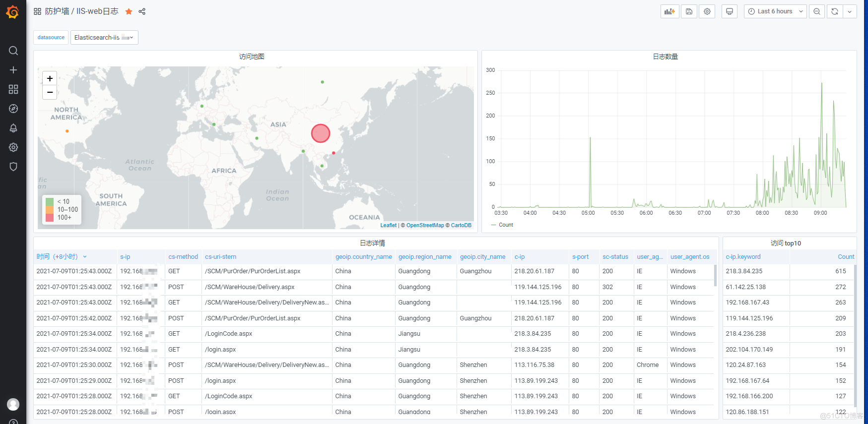Click the Add panel icon
Screen dimensions: 868x424
670,11
